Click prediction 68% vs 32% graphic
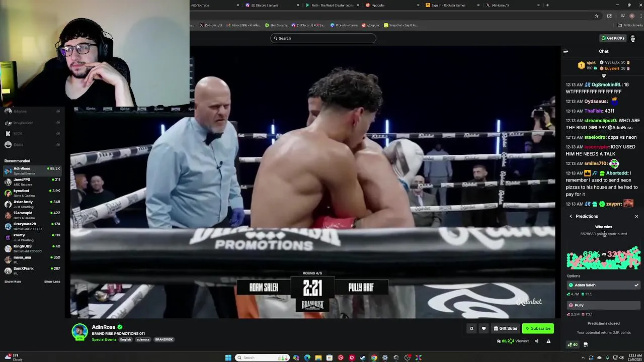644x362 pixels. pos(603,257)
